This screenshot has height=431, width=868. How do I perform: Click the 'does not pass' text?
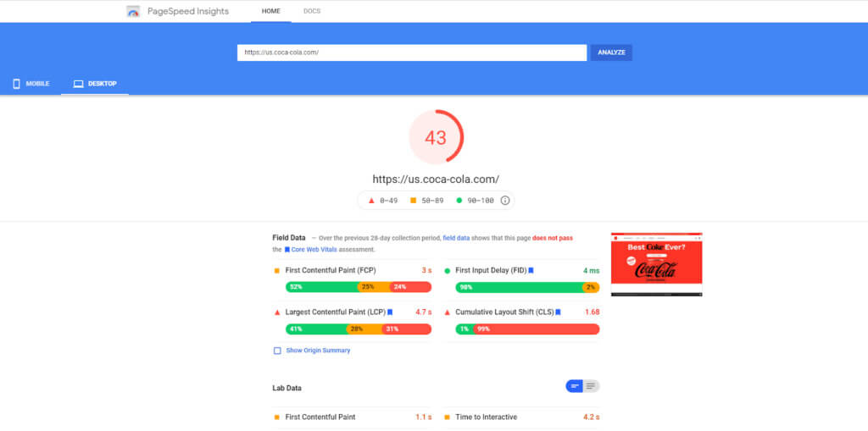(x=553, y=238)
